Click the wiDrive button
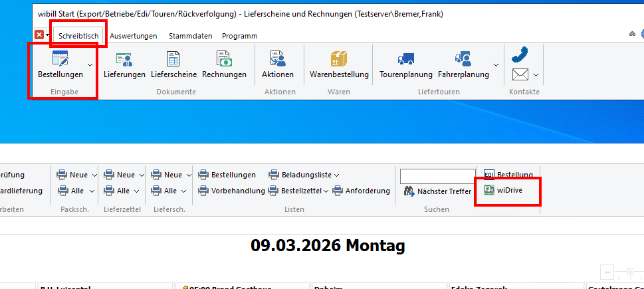 point(508,190)
